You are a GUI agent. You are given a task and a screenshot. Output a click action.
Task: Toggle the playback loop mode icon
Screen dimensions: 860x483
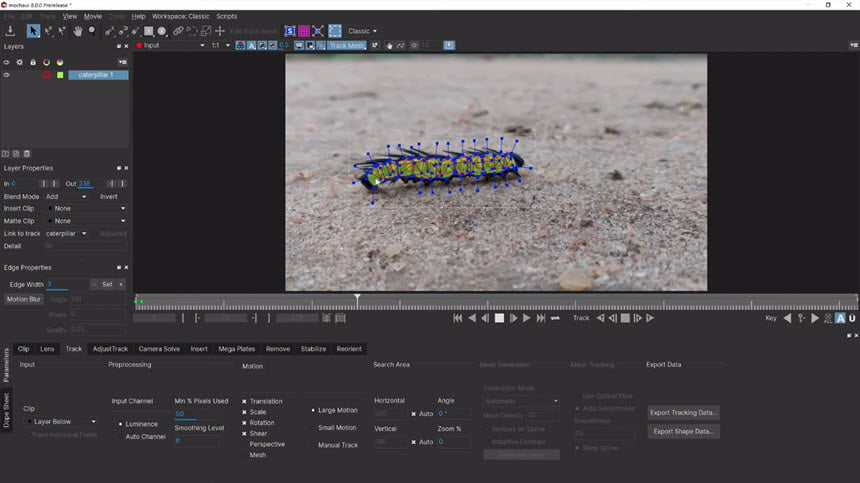click(555, 318)
